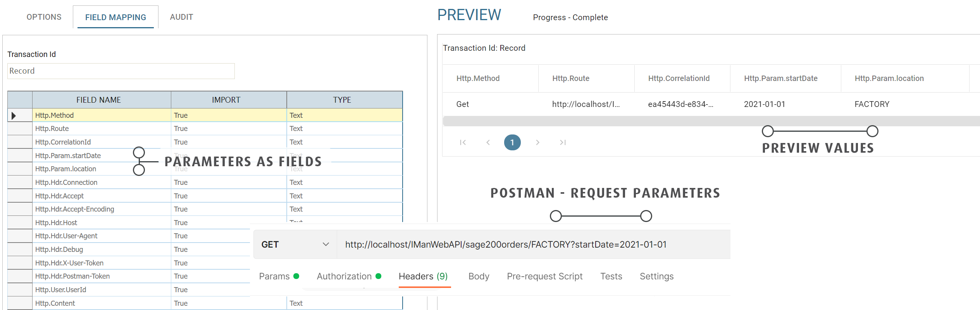Viewport: 980px width, 310px height.
Task: Go to last page in preview pager
Action: tap(563, 143)
